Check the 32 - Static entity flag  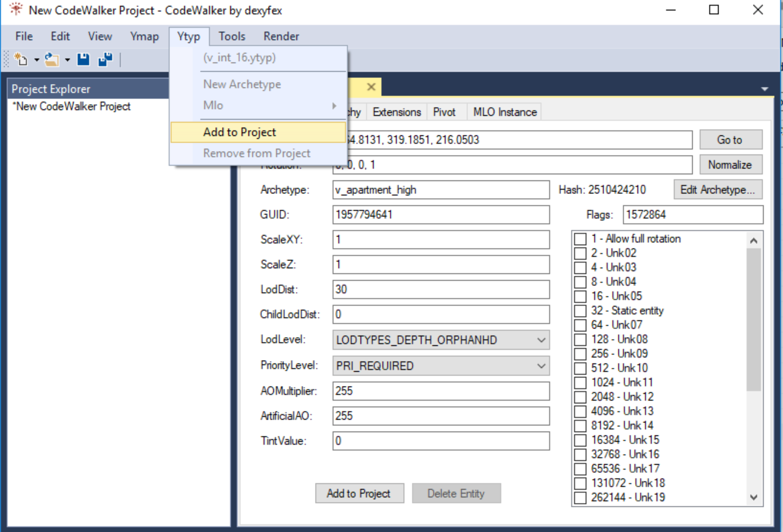[580, 311]
